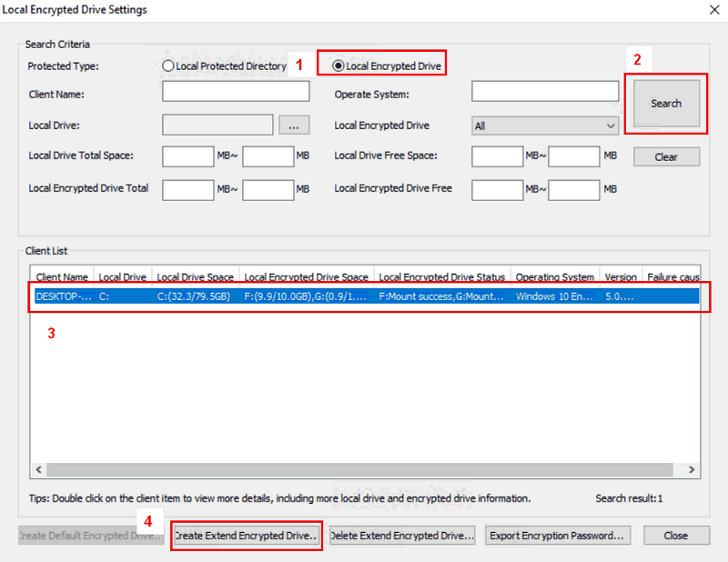Click Export Encryption Password button
This screenshot has width=728, height=562.
(557, 536)
